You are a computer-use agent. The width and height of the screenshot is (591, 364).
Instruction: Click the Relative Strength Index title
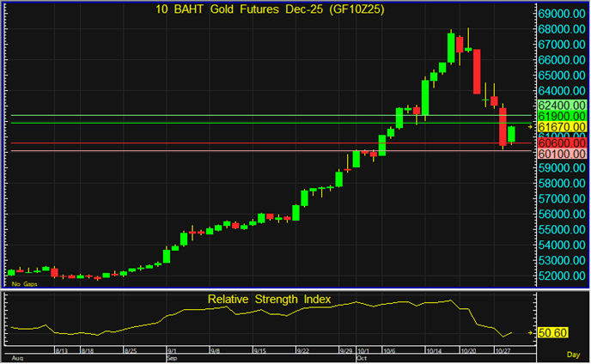(x=269, y=300)
